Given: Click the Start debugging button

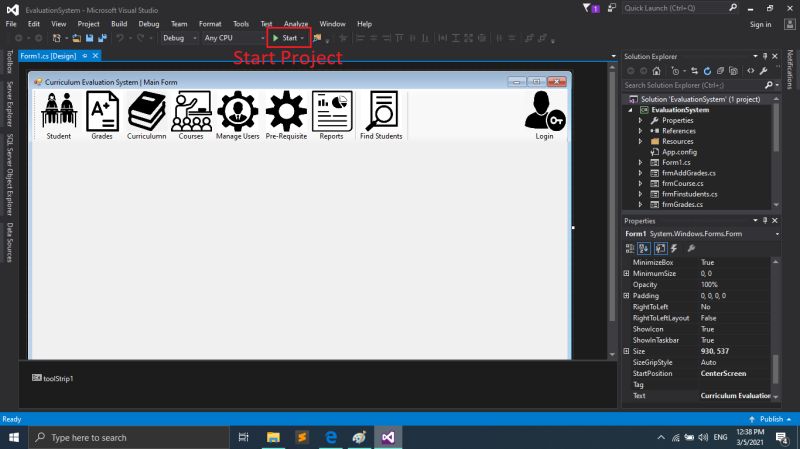Looking at the screenshot, I should coord(285,38).
